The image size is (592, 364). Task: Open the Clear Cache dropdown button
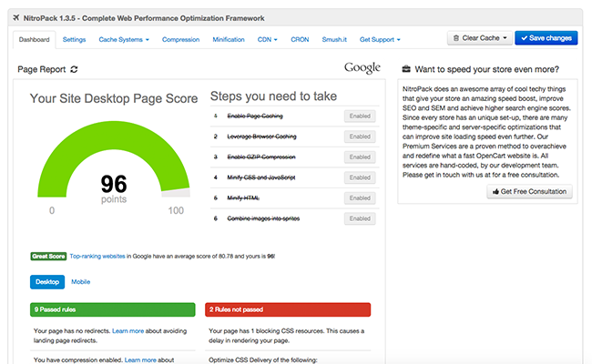coord(480,38)
